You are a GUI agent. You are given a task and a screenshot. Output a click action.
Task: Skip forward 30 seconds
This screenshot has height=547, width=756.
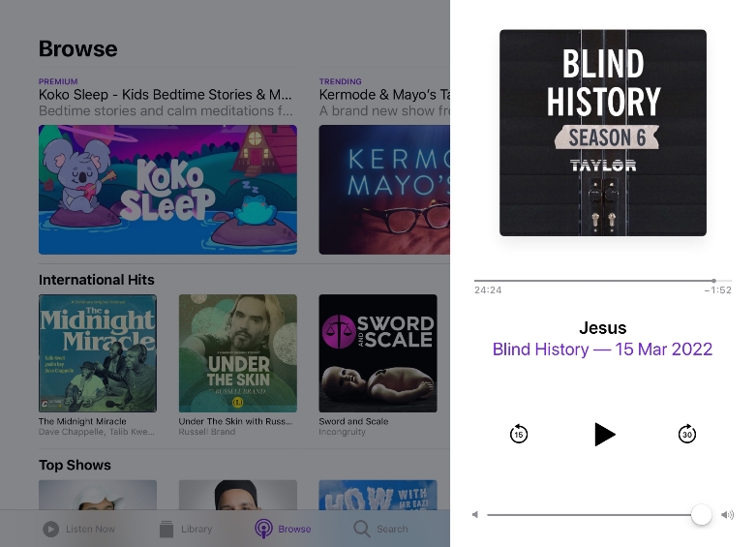click(x=686, y=434)
